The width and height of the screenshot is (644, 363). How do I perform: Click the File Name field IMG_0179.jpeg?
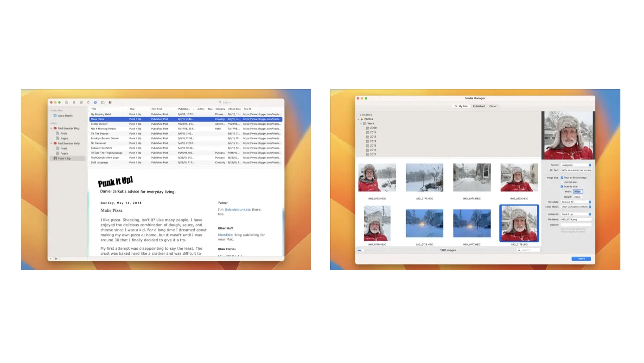coord(576,219)
